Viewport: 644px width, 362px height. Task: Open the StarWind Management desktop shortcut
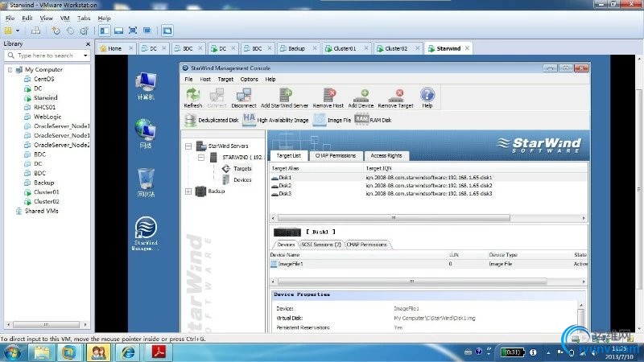[146, 233]
